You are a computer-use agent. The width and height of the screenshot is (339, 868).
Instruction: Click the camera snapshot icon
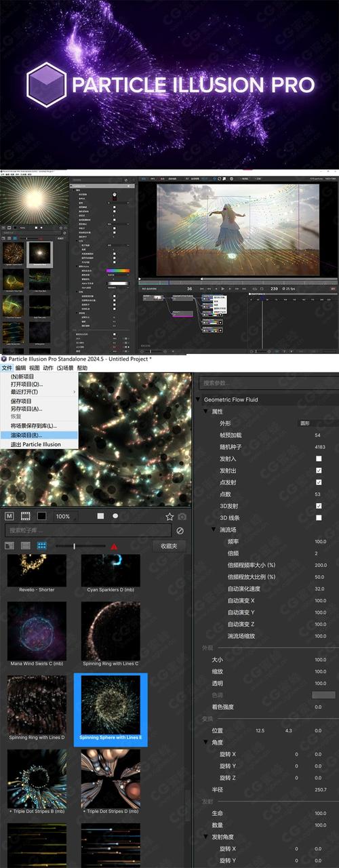[x=182, y=516]
